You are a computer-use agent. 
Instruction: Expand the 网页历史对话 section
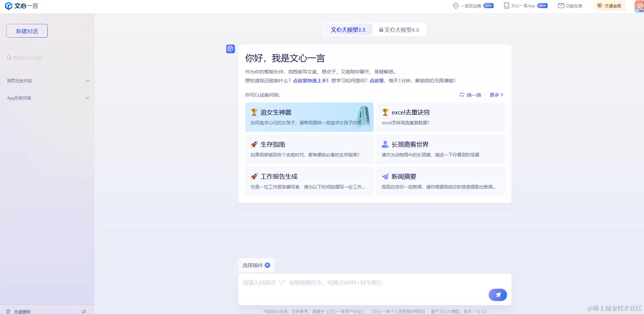coord(48,81)
